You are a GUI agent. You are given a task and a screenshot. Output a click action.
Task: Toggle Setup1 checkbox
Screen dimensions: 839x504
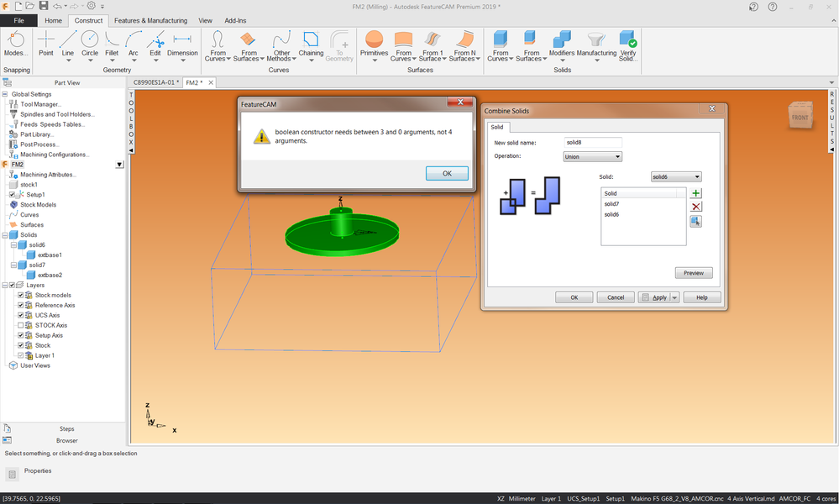click(13, 195)
